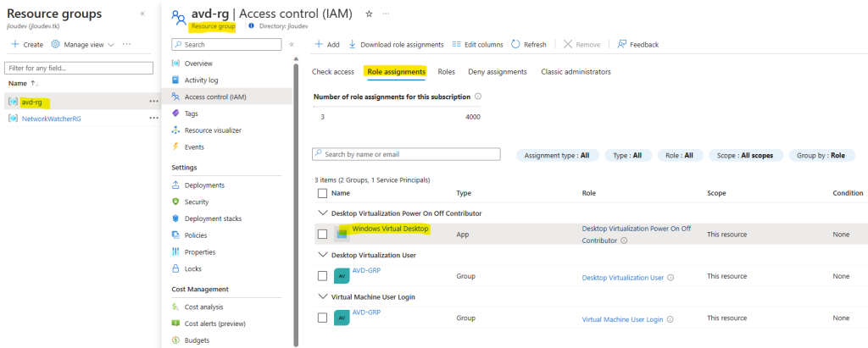Click the Policies icon
The height and width of the screenshot is (348, 868).
(x=175, y=235)
